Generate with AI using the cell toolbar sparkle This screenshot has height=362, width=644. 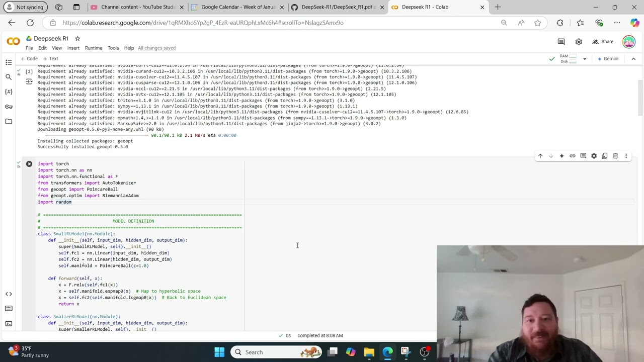pyautogui.click(x=561, y=156)
